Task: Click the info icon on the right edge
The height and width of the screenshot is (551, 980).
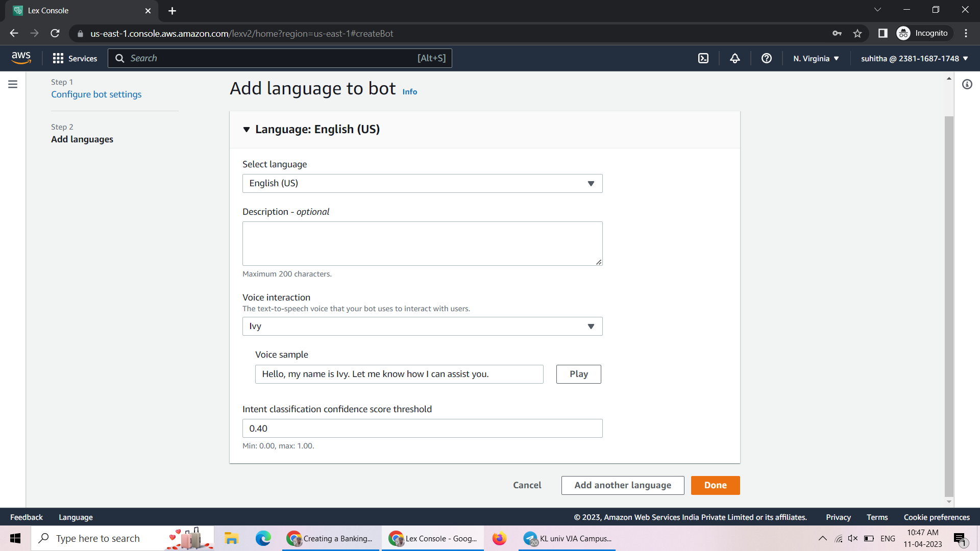Action: [967, 84]
